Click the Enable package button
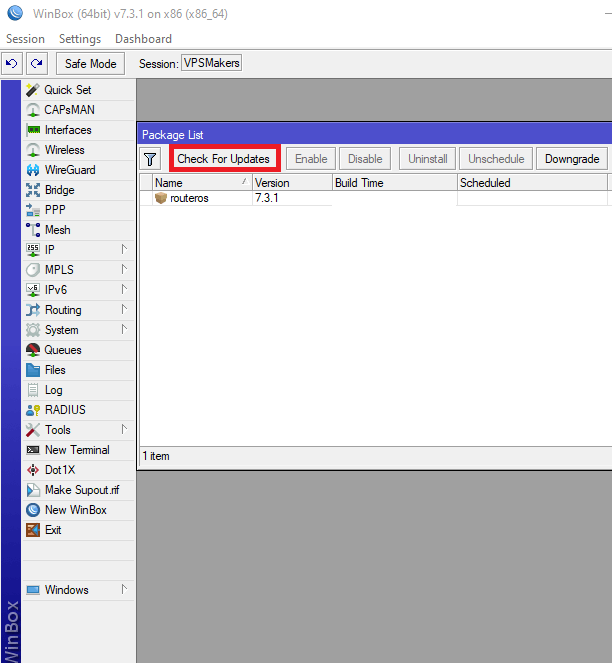This screenshot has width=612, height=663. (x=311, y=159)
